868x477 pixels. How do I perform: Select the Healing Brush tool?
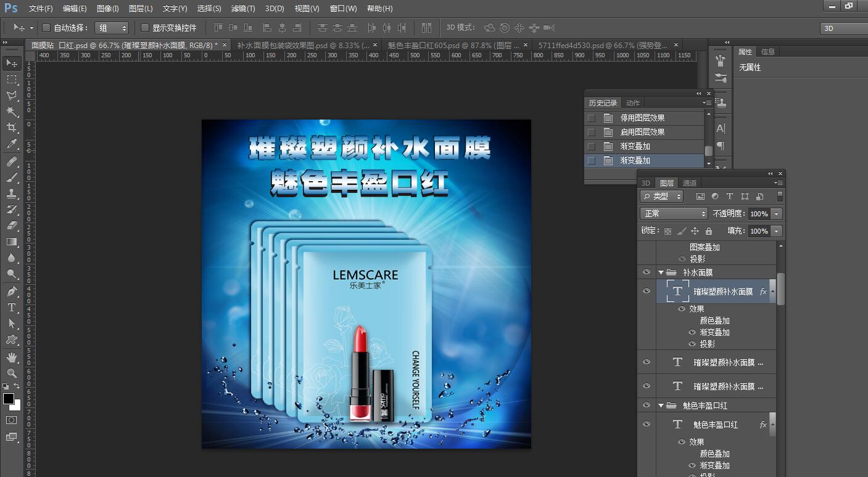pyautogui.click(x=12, y=161)
